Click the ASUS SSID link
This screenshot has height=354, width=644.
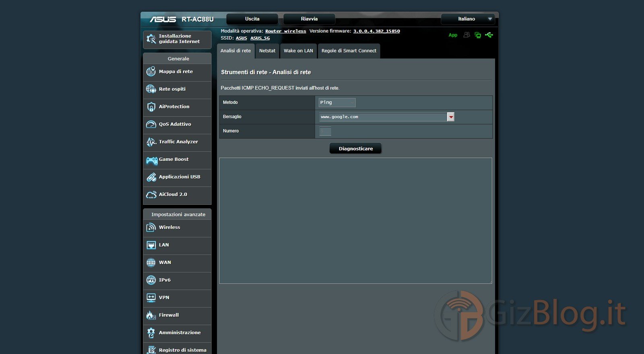pos(242,38)
